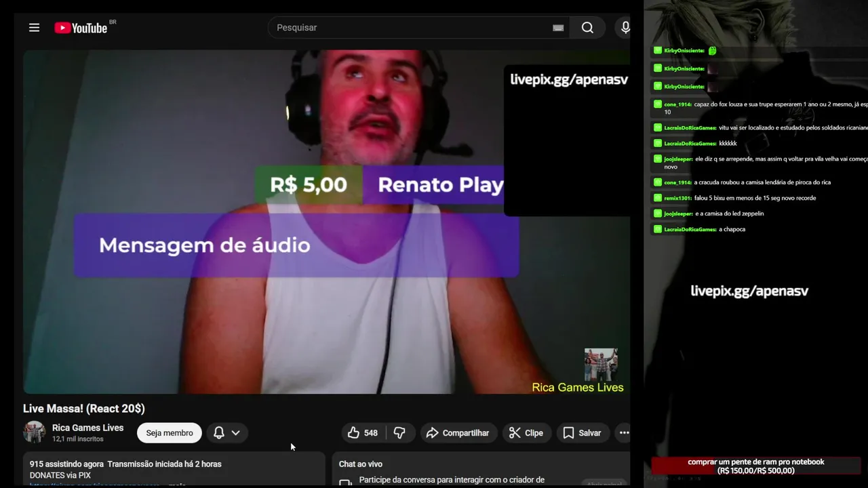
Task: Click the magnifying glass search button
Action: (x=587, y=28)
